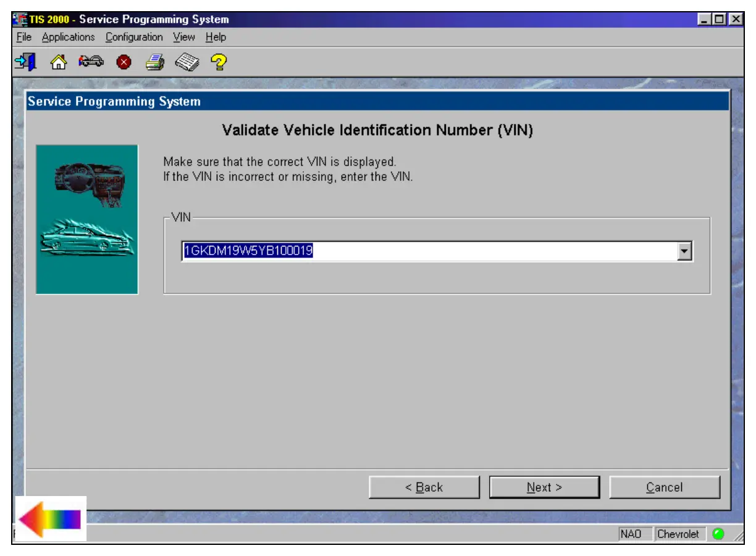Click the dashboard and car illustration

coord(87,219)
